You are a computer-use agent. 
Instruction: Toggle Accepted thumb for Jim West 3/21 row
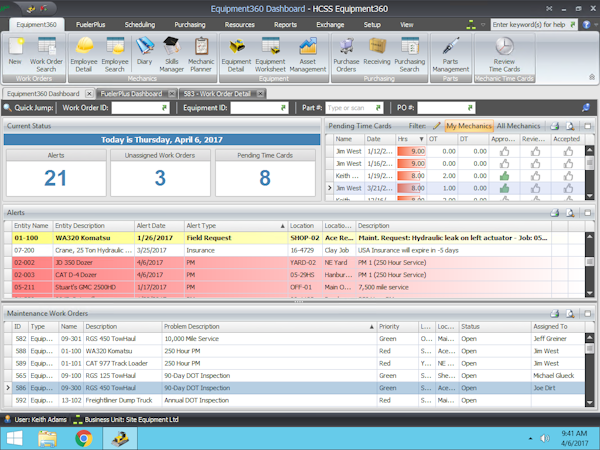pyautogui.click(x=568, y=188)
